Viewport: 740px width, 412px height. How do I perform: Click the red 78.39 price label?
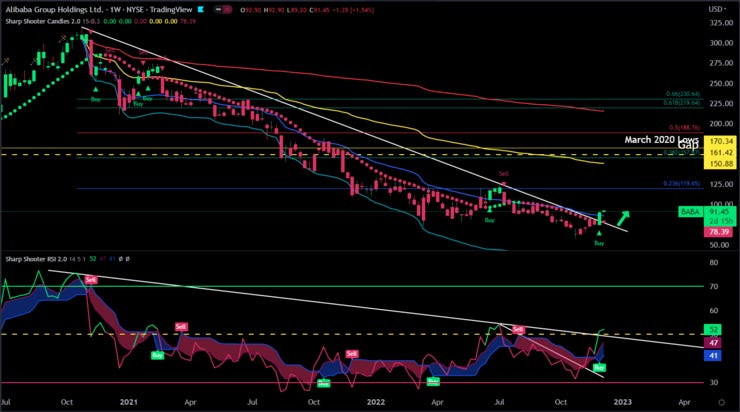point(719,232)
